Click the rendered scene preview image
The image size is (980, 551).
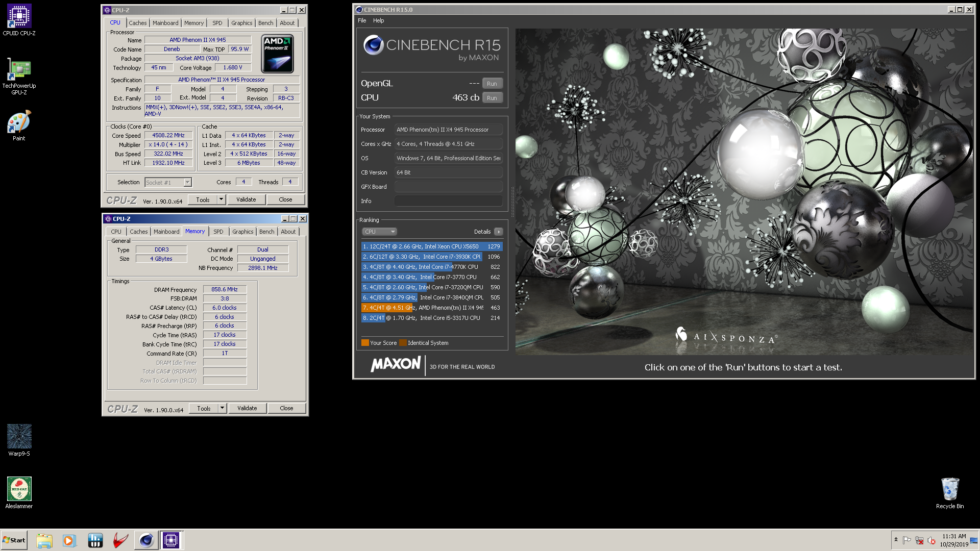(744, 191)
